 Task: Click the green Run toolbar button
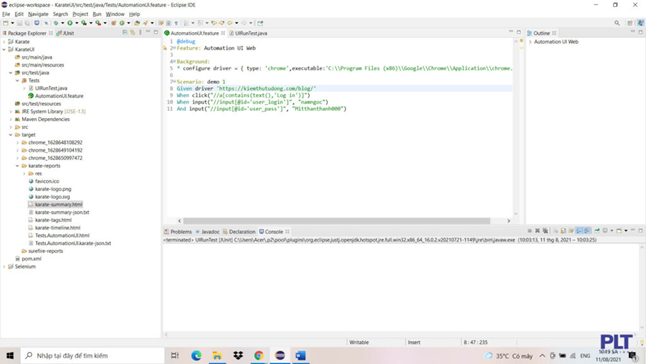click(x=70, y=23)
